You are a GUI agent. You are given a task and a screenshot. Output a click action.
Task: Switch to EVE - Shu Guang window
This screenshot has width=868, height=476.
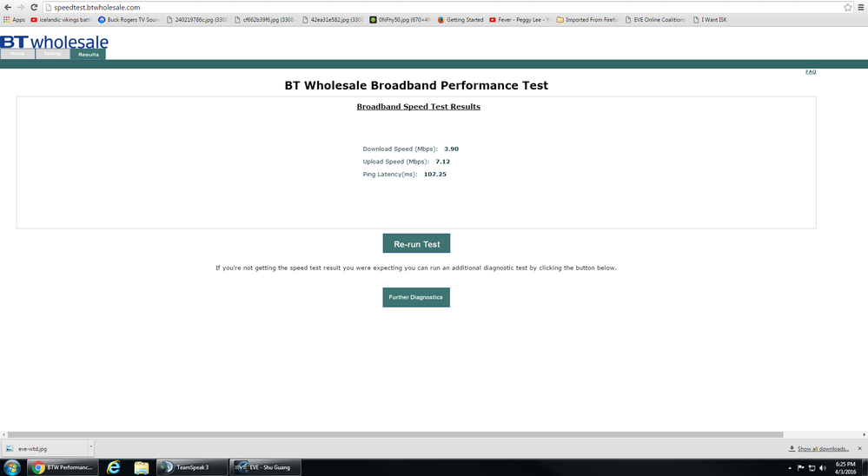tap(265, 467)
